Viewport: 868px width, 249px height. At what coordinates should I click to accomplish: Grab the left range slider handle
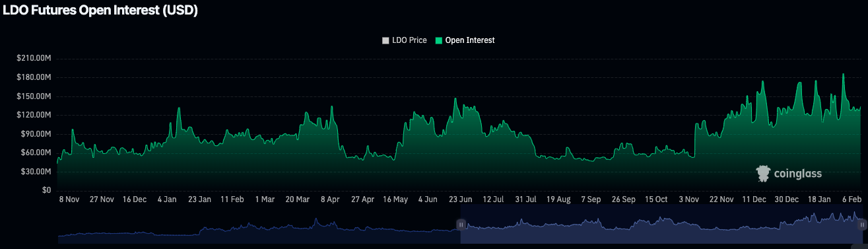[461, 225]
